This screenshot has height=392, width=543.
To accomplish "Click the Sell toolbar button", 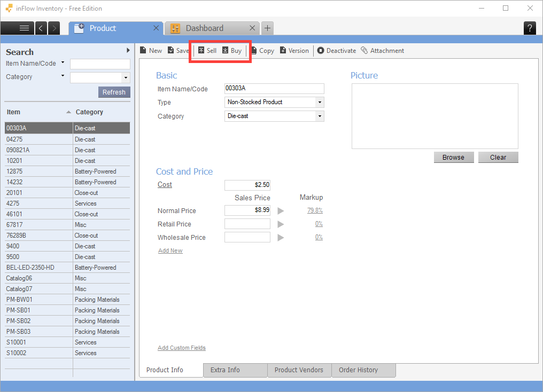I will coord(207,51).
